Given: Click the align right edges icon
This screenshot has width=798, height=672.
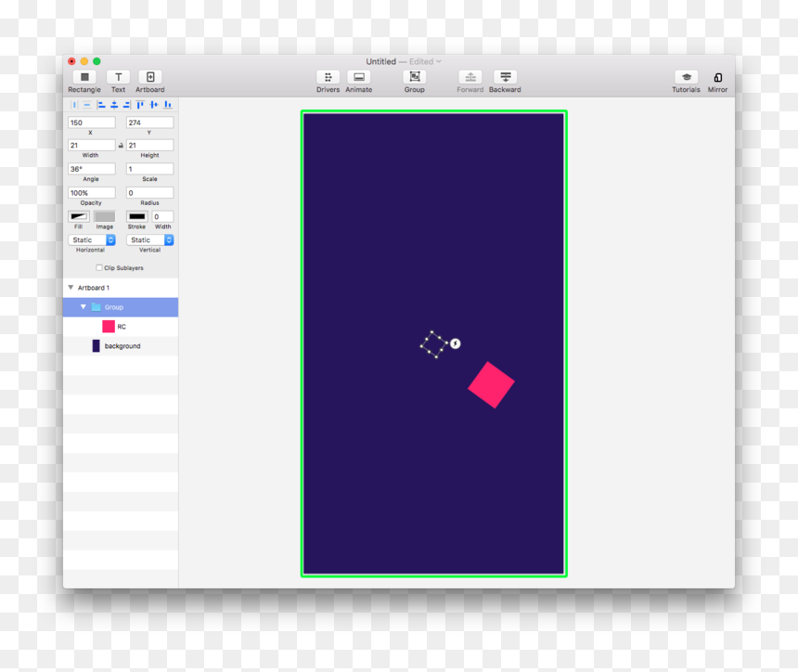Looking at the screenshot, I should tap(127, 104).
